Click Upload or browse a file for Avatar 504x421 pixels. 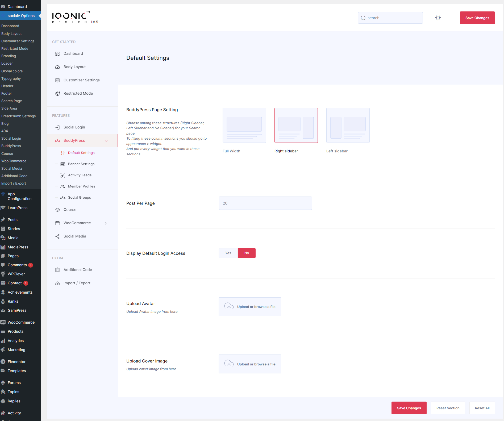coord(250,307)
